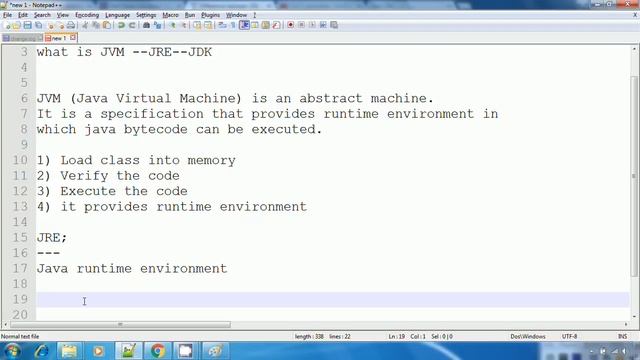Viewport: 640px width, 360px height.
Task: Open Internet Explorer from the taskbar
Action: [42, 351]
